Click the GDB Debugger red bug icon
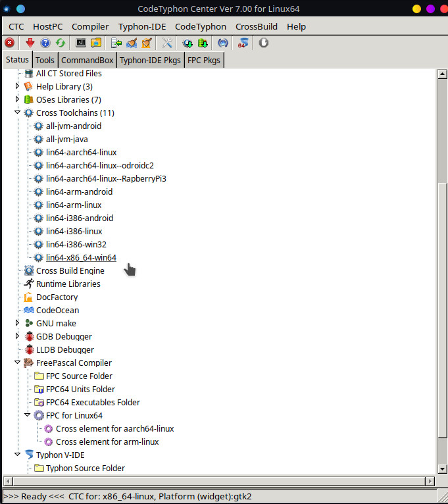Image resolution: width=448 pixels, height=504 pixels. (29, 336)
